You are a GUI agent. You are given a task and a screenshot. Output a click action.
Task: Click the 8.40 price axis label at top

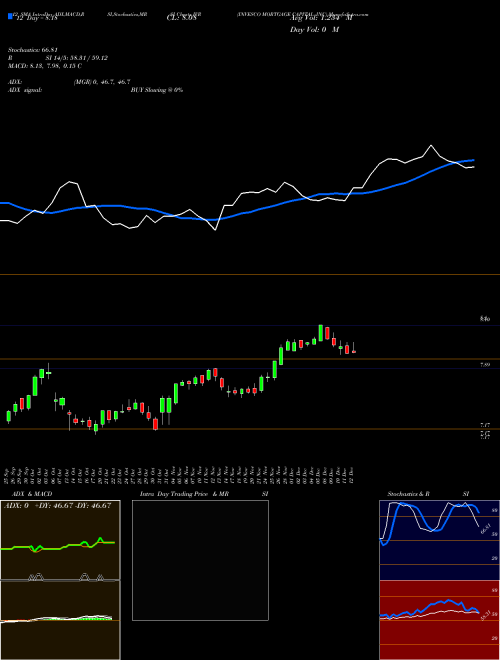[485, 319]
